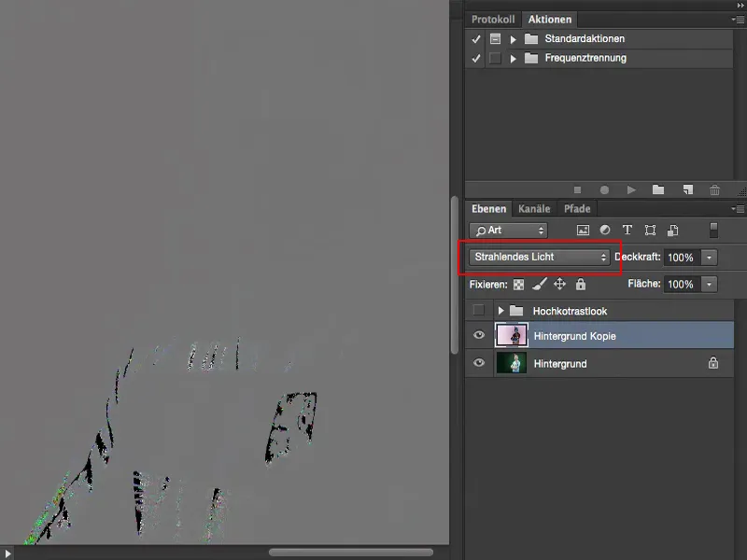The height and width of the screenshot is (560, 747).
Task: Delete the selected action
Action: coord(714,190)
